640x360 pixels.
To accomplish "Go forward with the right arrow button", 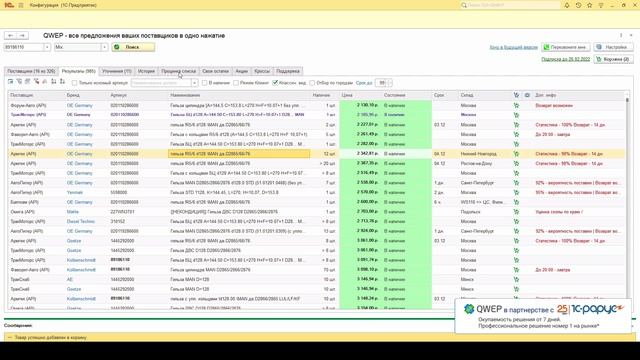I will tap(22, 36).
